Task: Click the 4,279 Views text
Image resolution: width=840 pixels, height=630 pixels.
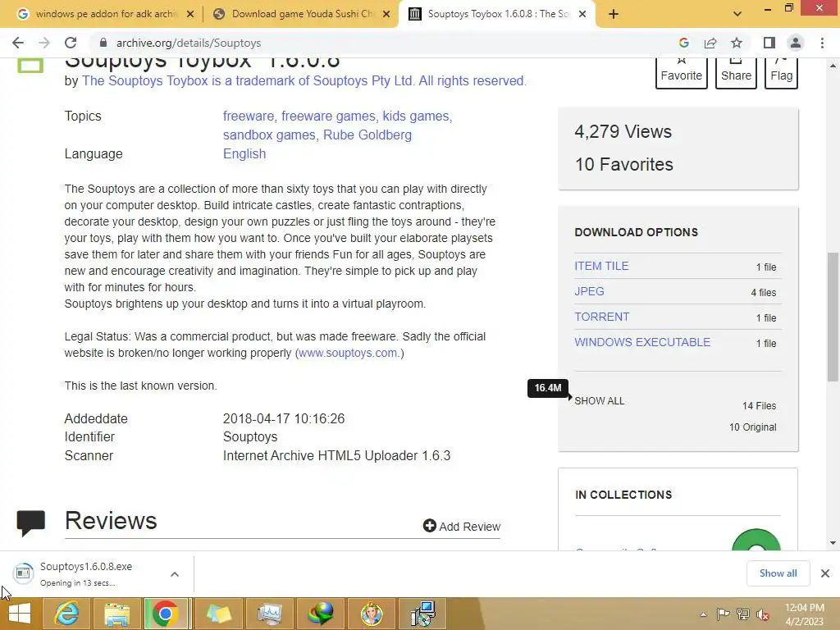Action: point(623,132)
